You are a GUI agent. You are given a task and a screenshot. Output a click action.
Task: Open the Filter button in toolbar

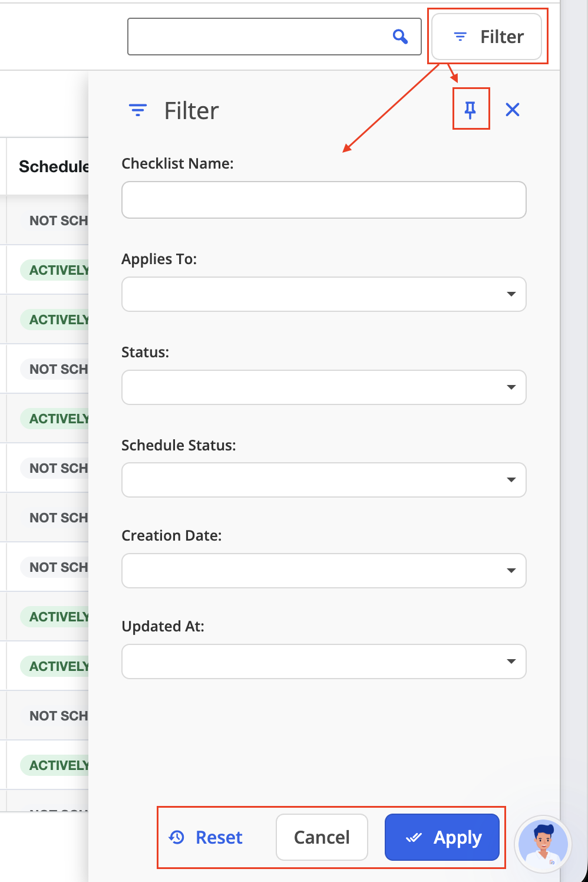pyautogui.click(x=487, y=37)
